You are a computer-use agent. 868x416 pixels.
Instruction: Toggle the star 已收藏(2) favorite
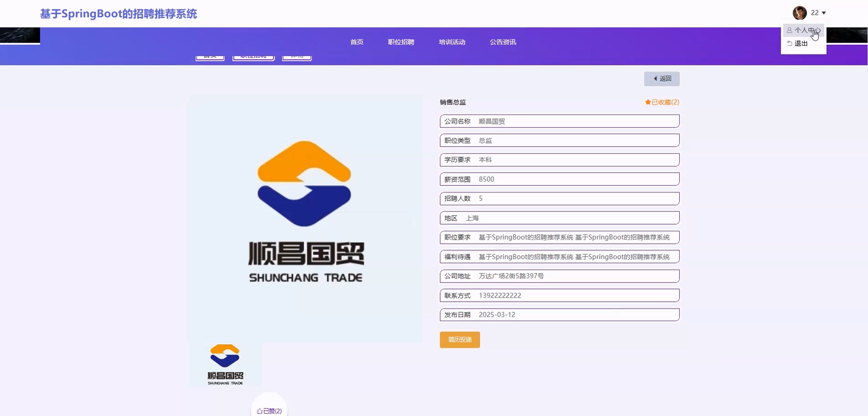pos(662,102)
